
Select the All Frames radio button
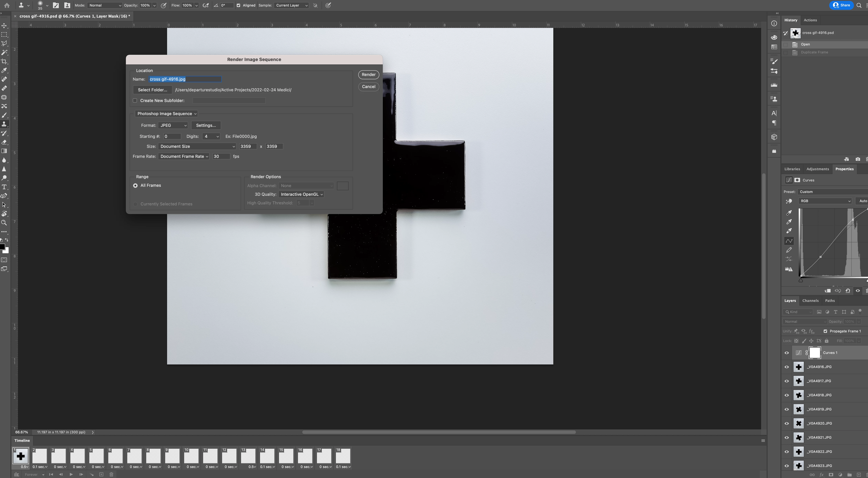click(x=136, y=185)
